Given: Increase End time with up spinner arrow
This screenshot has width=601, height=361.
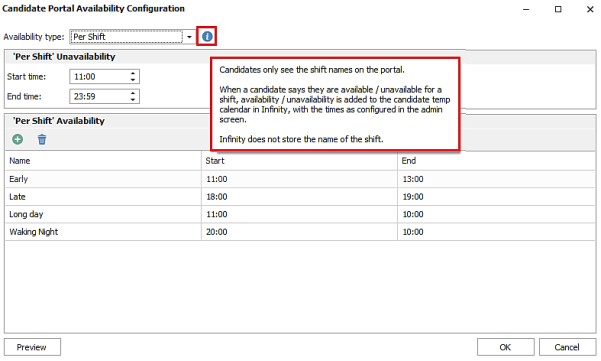Looking at the screenshot, I should coord(133,93).
